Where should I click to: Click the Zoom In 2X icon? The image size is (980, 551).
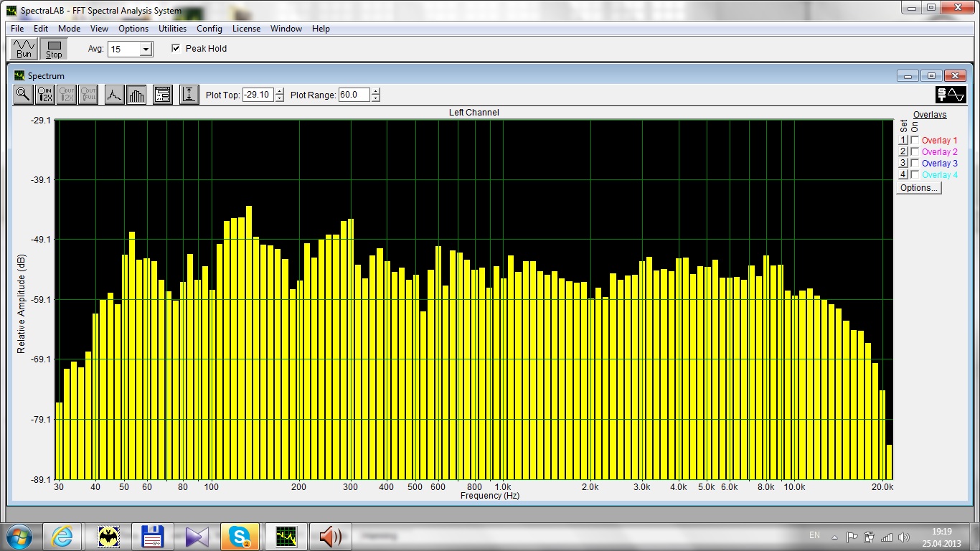point(45,95)
